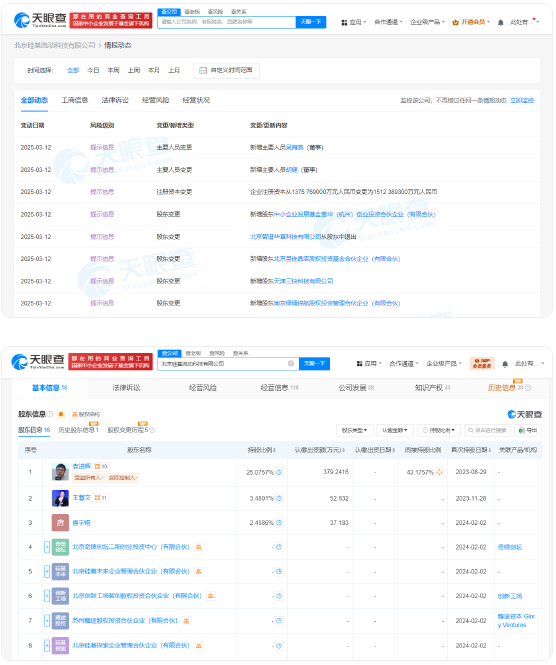Screen dimensions: 556x665
Task: Switch to the 经营状况 tab
Action: (x=196, y=101)
